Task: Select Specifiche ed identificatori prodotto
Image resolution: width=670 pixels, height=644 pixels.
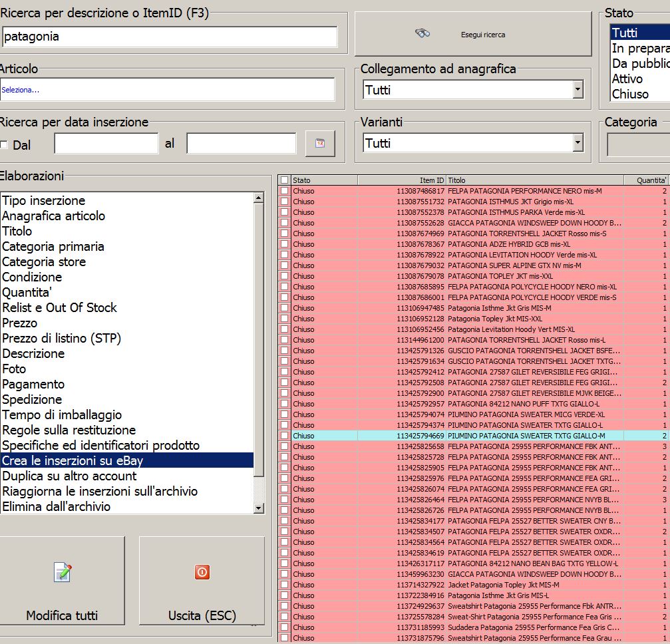Action: [x=127, y=446]
